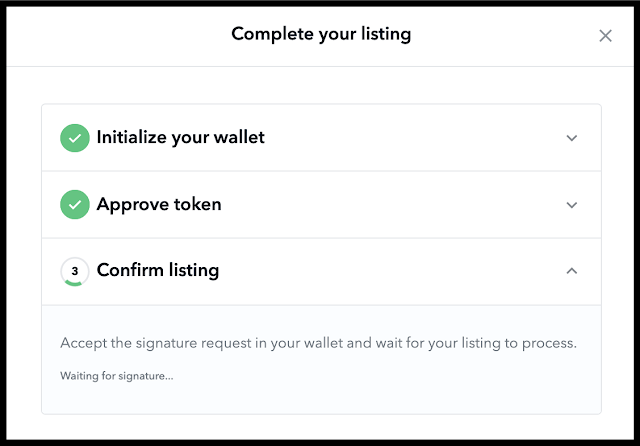Click the Confirm listing step heading

point(157,271)
